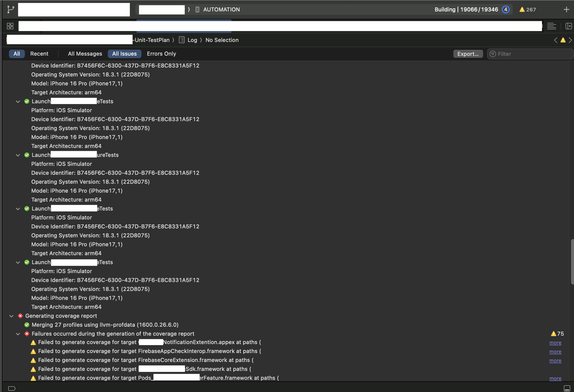Switch to the Recent scope filter
Viewport: 574px width, 392px height.
pos(39,54)
